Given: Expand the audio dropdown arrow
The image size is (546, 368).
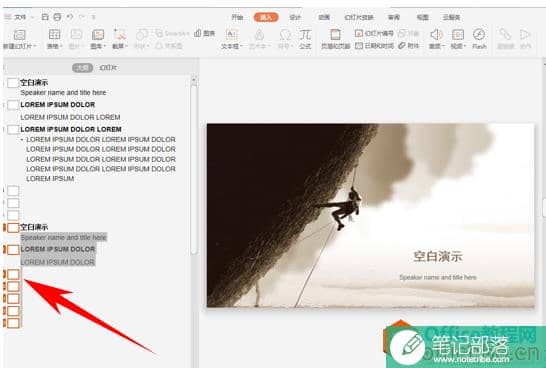Looking at the screenshot, I should pos(443,46).
